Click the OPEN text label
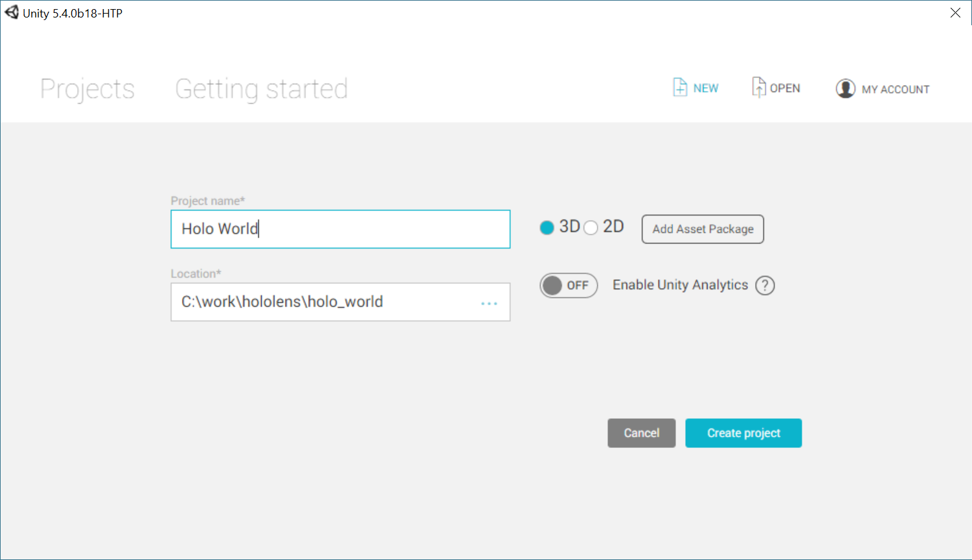Screen dimensions: 972x560 (785, 89)
